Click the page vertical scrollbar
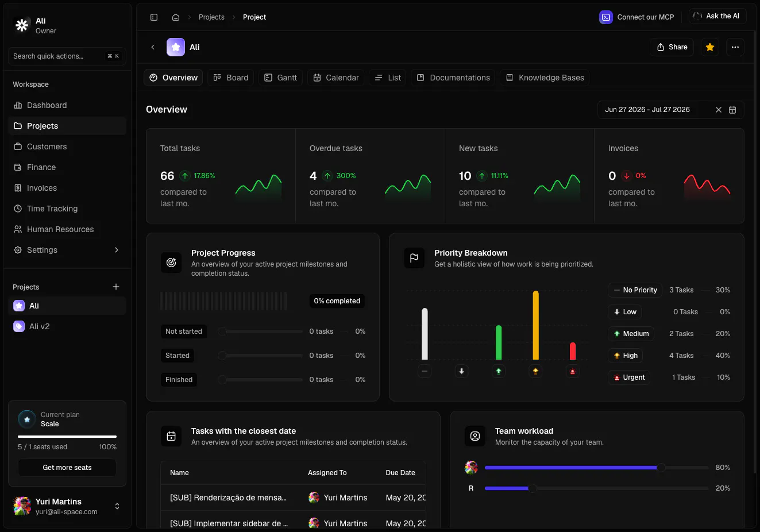This screenshot has width=760, height=532. [x=755, y=253]
